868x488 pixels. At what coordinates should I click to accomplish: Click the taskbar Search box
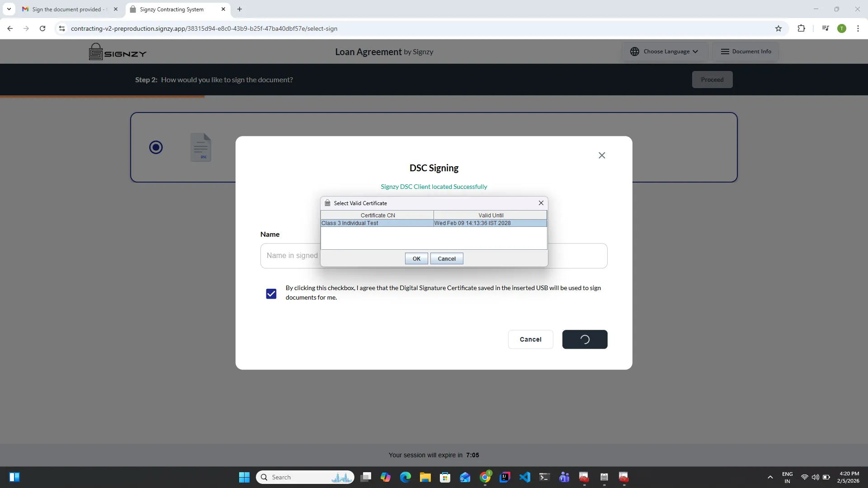click(305, 477)
